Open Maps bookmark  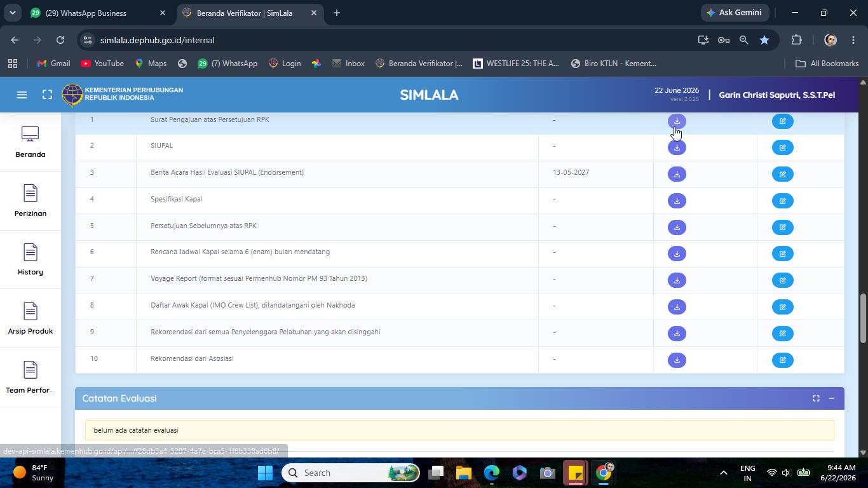pos(151,64)
